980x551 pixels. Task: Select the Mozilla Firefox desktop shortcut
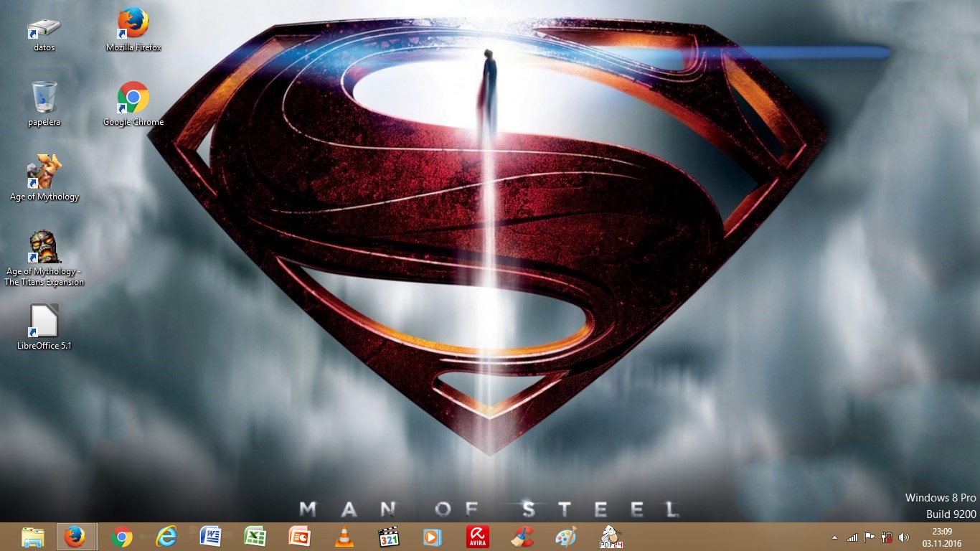(133, 24)
